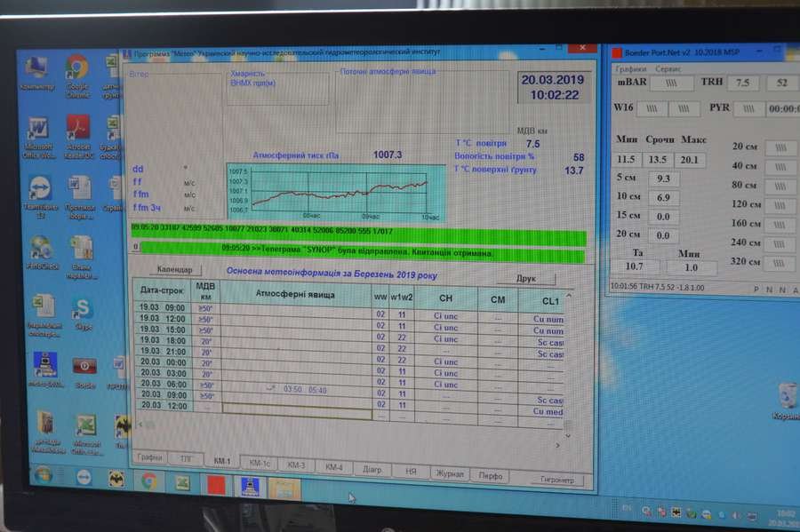
Task: Open TeamViewer 13 desktop shortcut
Action: [x=39, y=188]
